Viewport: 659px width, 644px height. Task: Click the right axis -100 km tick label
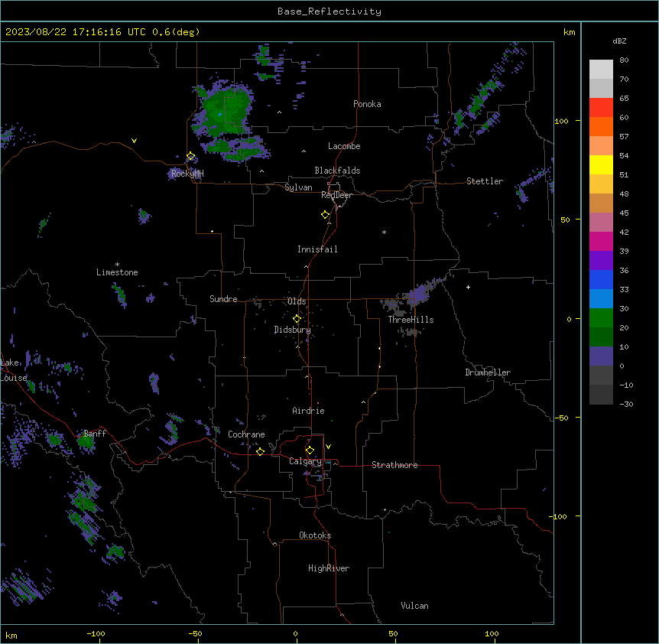tap(559, 516)
